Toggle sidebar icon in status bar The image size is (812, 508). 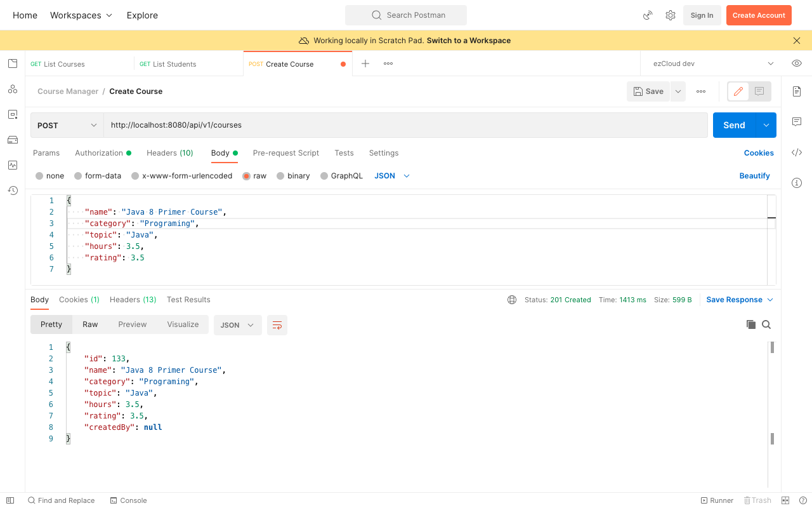tap(10, 500)
